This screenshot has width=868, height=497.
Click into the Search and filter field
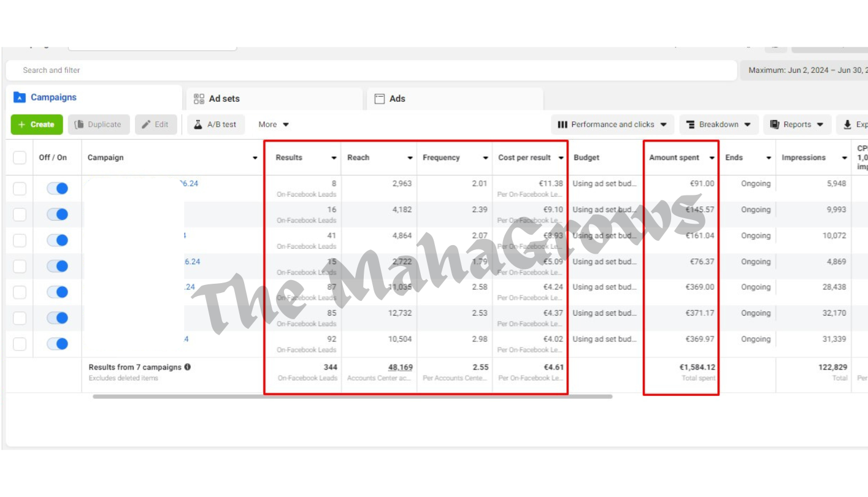tap(368, 70)
